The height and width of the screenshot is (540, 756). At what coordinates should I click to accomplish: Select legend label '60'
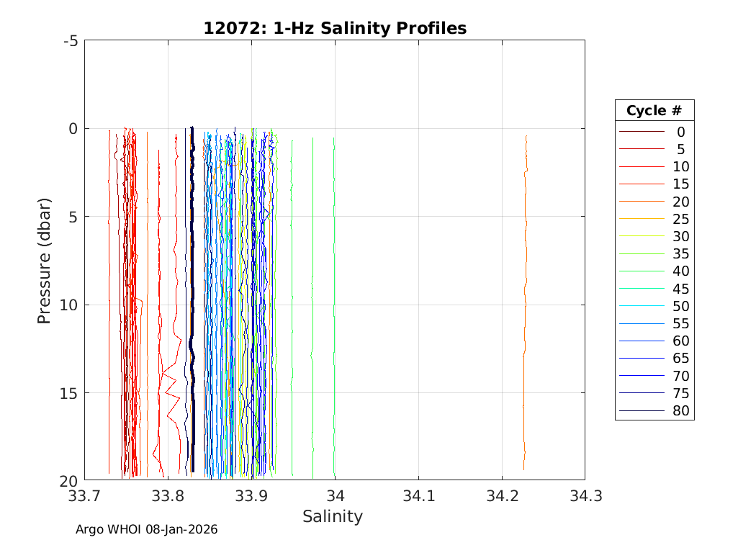[680, 341]
